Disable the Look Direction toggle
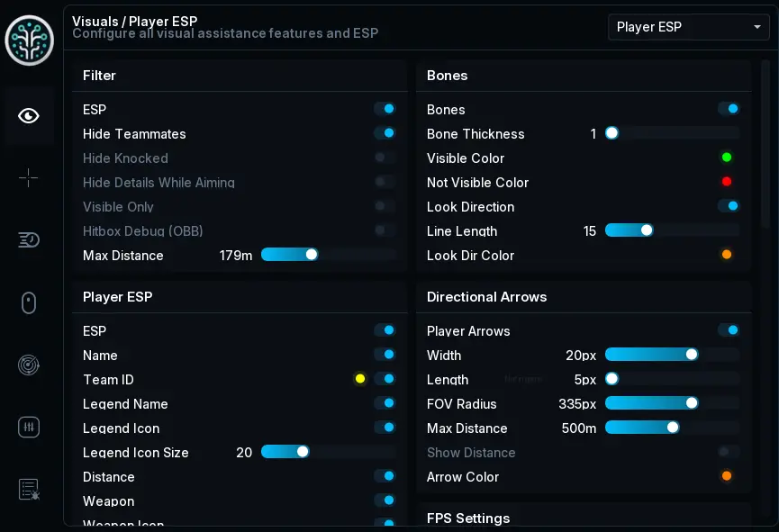 (x=729, y=206)
